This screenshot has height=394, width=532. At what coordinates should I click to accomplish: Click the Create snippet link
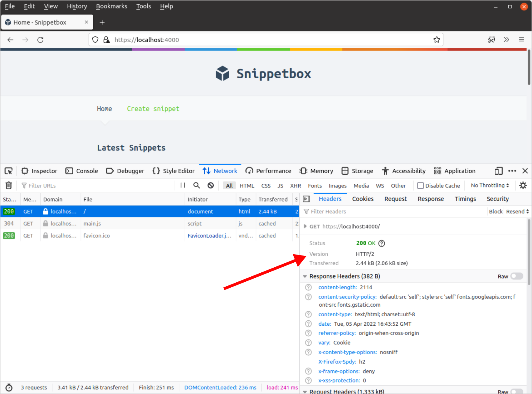point(153,109)
